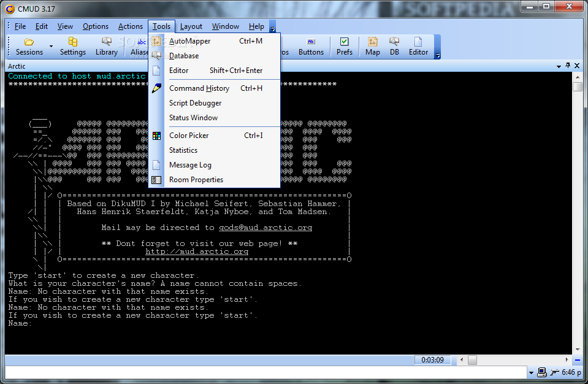
Task: Click the gods@mud.arctic.org email link
Action: click(x=265, y=228)
